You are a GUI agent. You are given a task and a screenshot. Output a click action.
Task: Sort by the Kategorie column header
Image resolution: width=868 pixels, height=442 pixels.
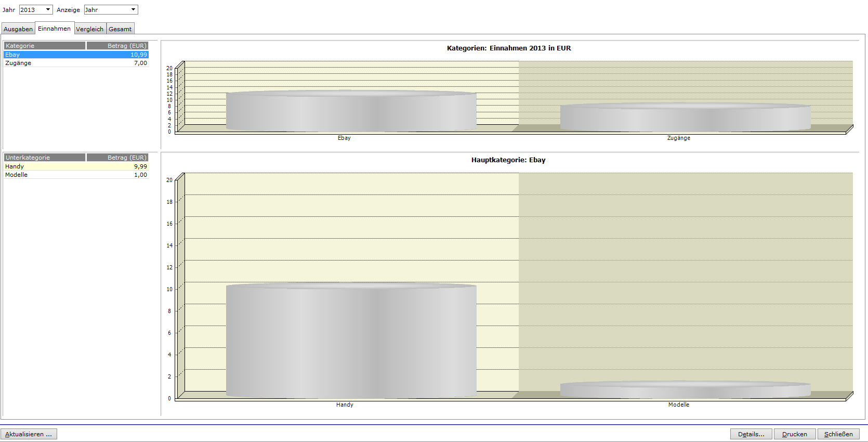click(45, 46)
